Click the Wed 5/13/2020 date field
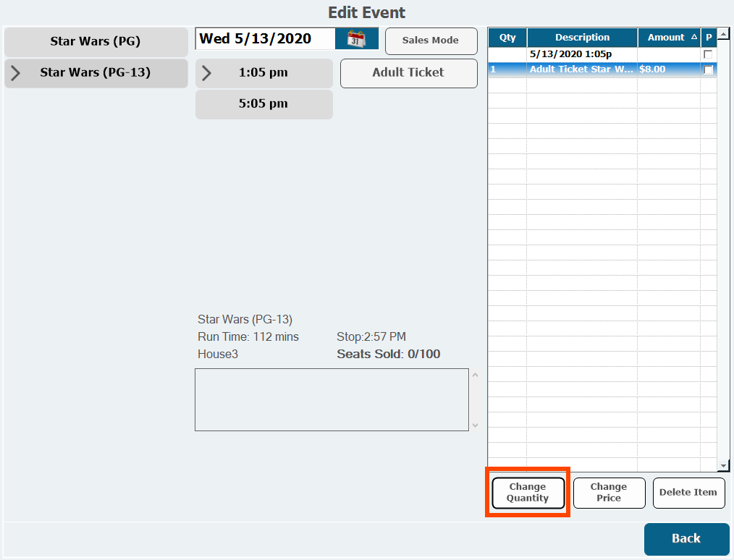Screen dimensions: 734x560 (265, 39)
